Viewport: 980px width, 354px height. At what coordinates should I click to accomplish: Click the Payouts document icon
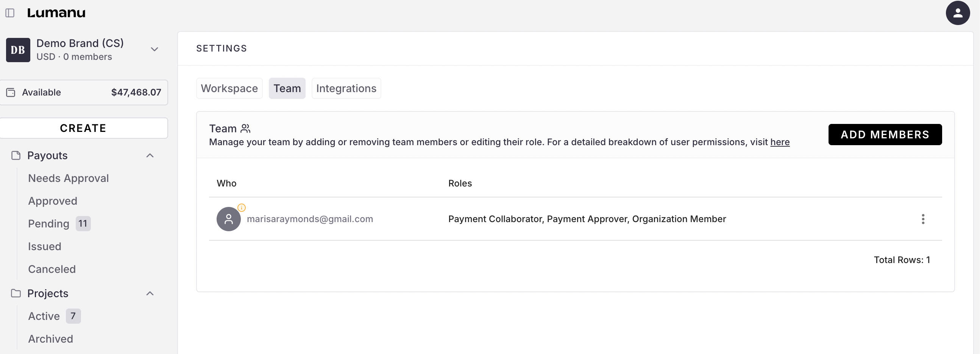[x=16, y=155]
